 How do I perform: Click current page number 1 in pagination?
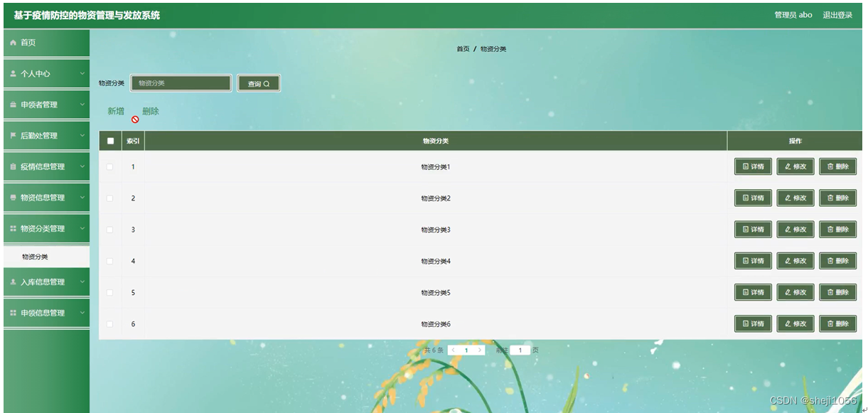466,350
